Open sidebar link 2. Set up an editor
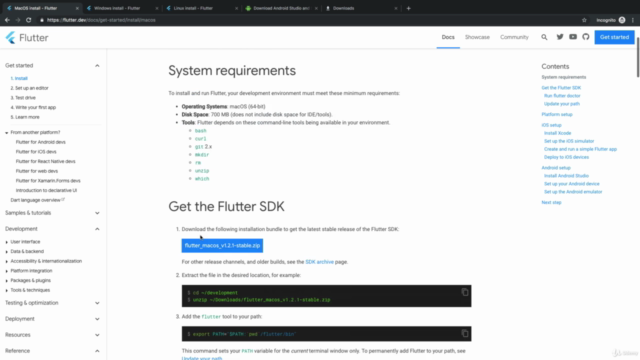 29,88
